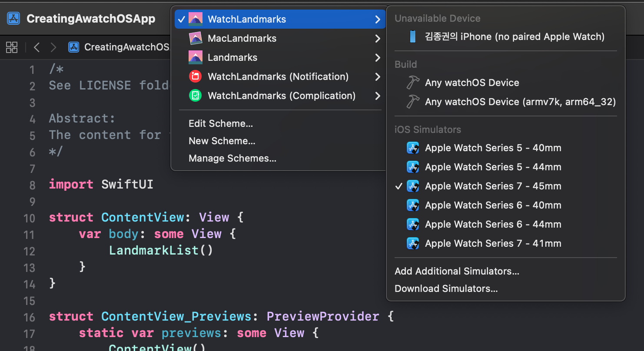Select the Landmarks scheme
The height and width of the screenshot is (351, 644).
pos(280,57)
